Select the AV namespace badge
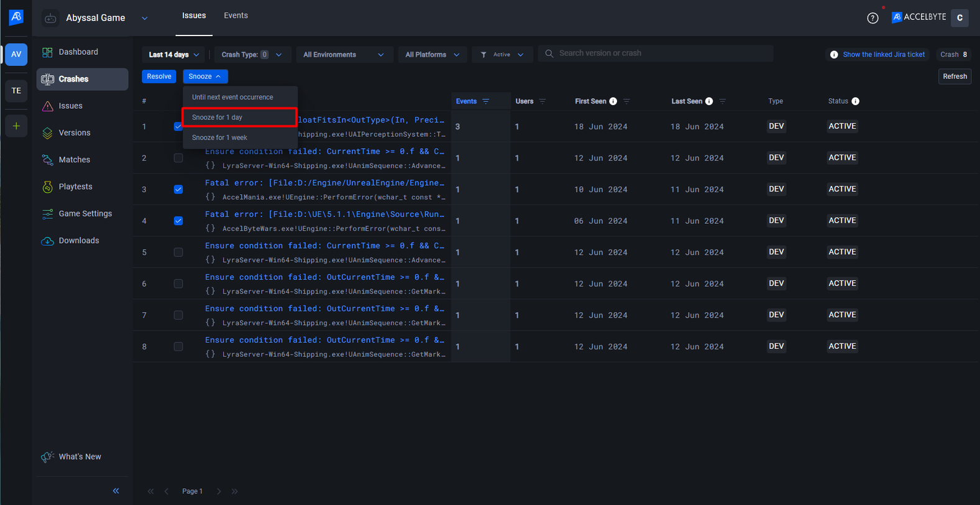Image resolution: width=980 pixels, height=505 pixels. [16, 54]
